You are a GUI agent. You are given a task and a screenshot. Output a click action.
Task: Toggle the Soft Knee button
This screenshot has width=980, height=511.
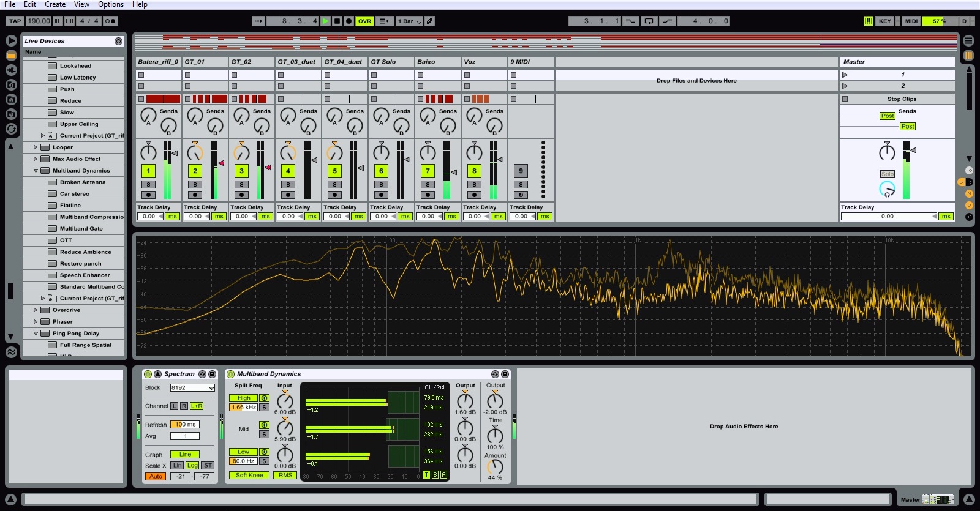click(x=249, y=475)
